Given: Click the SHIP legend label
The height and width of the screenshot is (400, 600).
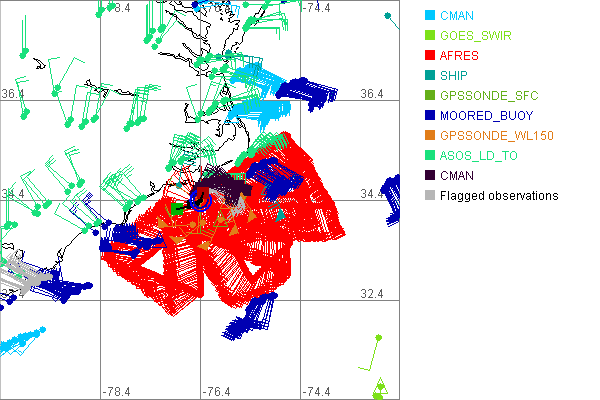Looking at the screenshot, I should 455,76.
